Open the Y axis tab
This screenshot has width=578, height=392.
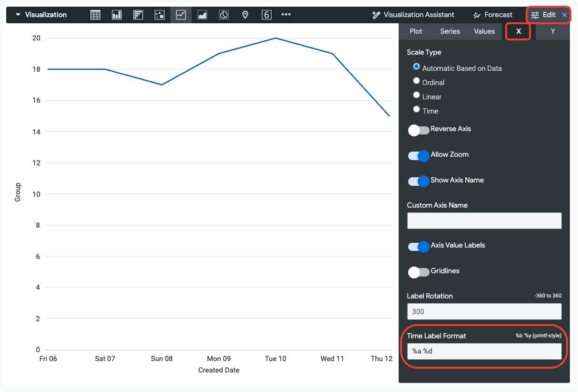[x=552, y=31]
